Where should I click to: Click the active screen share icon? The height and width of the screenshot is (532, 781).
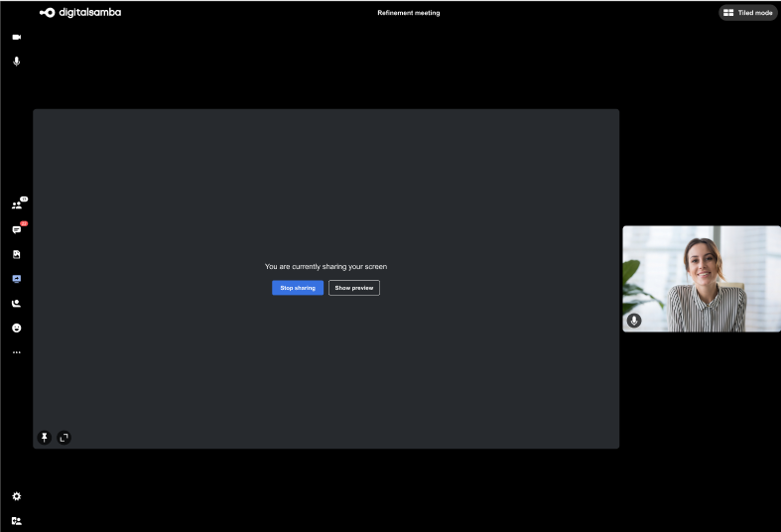click(x=16, y=279)
